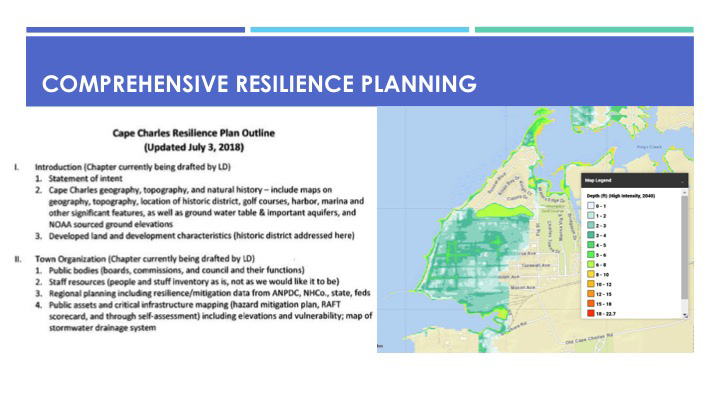Viewport: 720px width, 405px height.
Task: Click the legend scrollbar down arrow
Action: [x=686, y=314]
